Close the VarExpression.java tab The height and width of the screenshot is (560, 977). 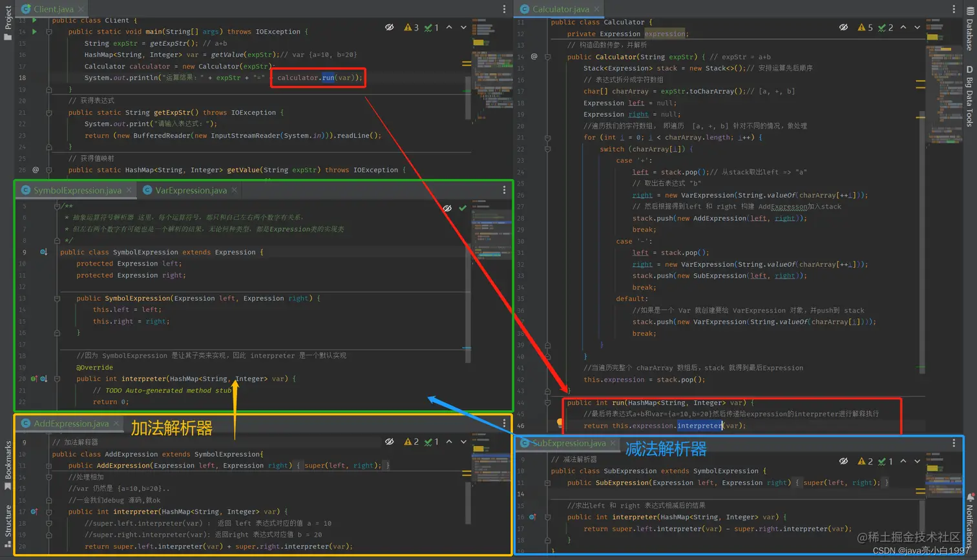(x=234, y=190)
